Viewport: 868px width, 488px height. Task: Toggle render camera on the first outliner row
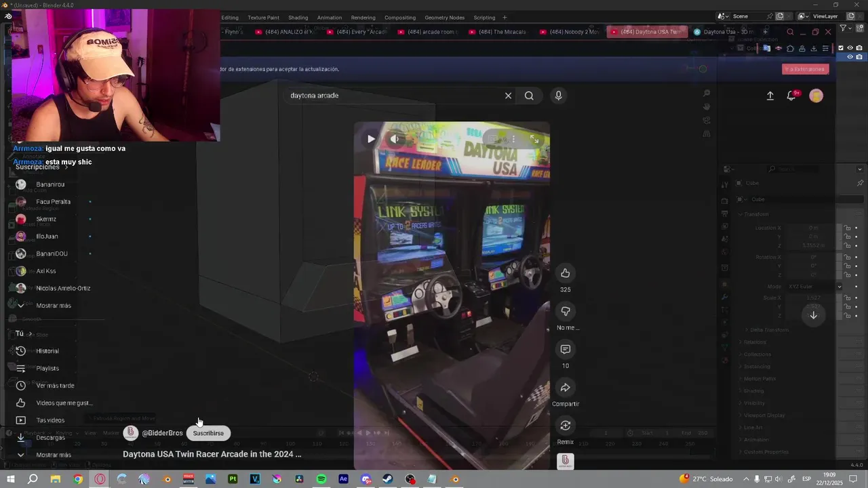(x=859, y=48)
